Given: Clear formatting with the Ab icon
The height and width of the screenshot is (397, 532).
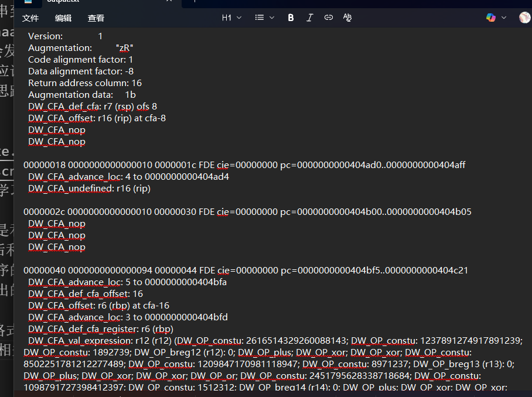Looking at the screenshot, I should pyautogui.click(x=347, y=18).
